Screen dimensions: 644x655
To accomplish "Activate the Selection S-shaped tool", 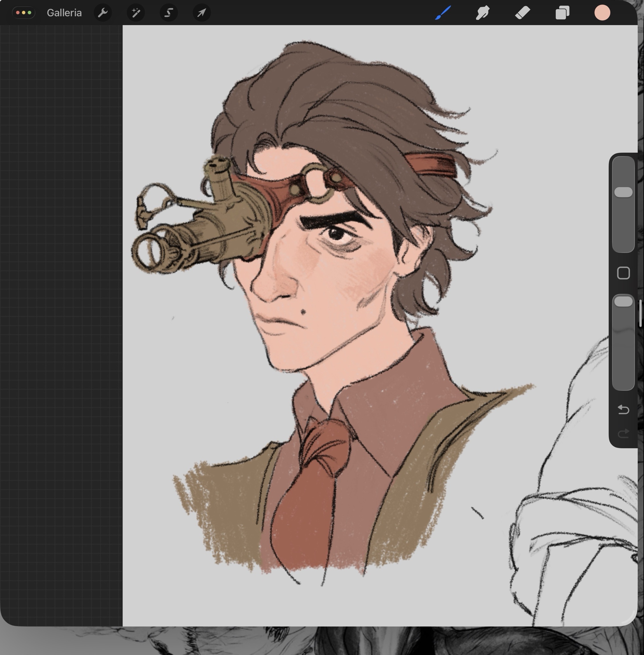I will tap(168, 13).
